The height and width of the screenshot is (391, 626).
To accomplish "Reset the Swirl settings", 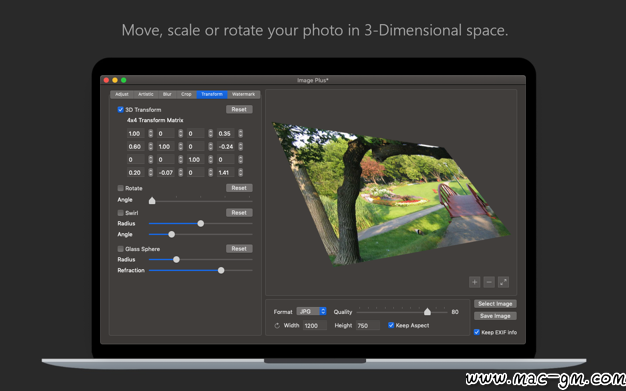I will [x=239, y=212].
